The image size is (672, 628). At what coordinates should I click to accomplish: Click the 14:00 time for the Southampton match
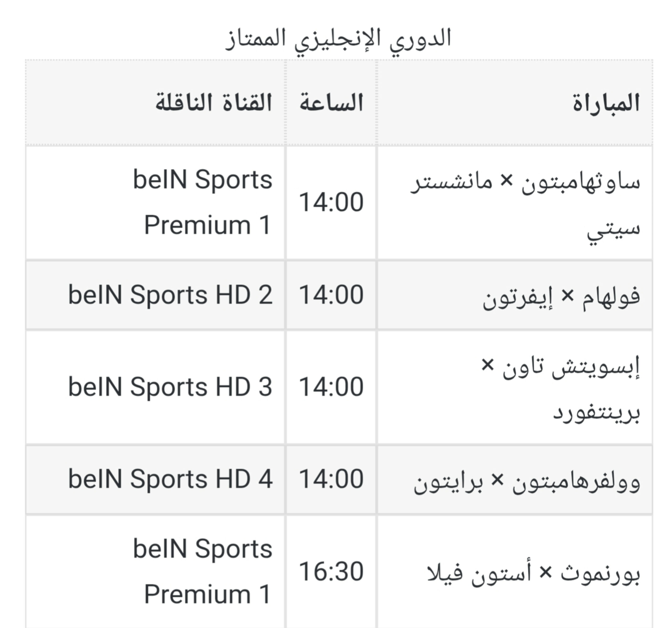coord(331,202)
